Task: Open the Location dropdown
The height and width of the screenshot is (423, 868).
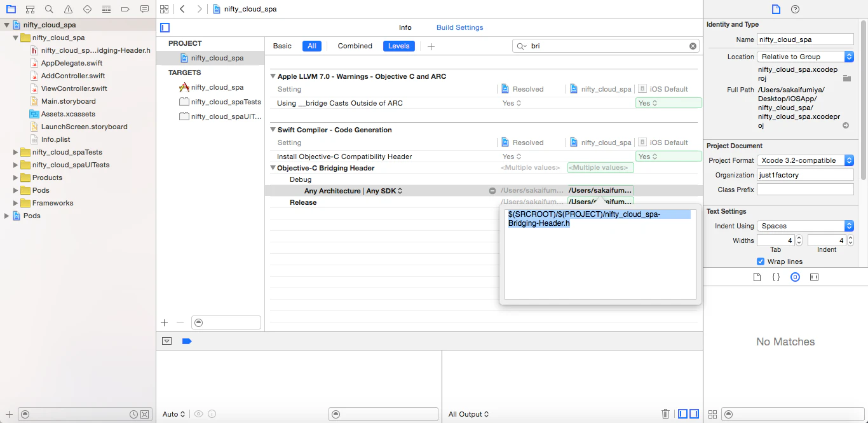Action: click(806, 57)
